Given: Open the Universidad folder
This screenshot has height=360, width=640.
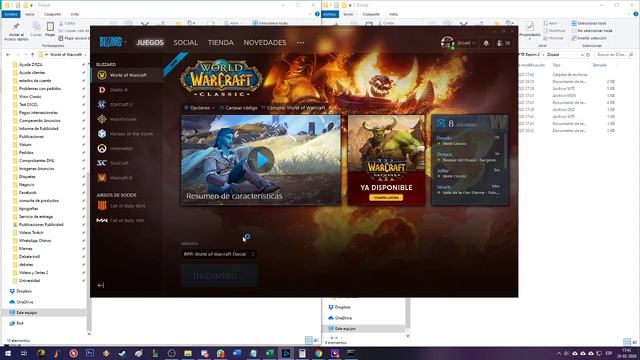Looking at the screenshot, I should tap(29, 281).
